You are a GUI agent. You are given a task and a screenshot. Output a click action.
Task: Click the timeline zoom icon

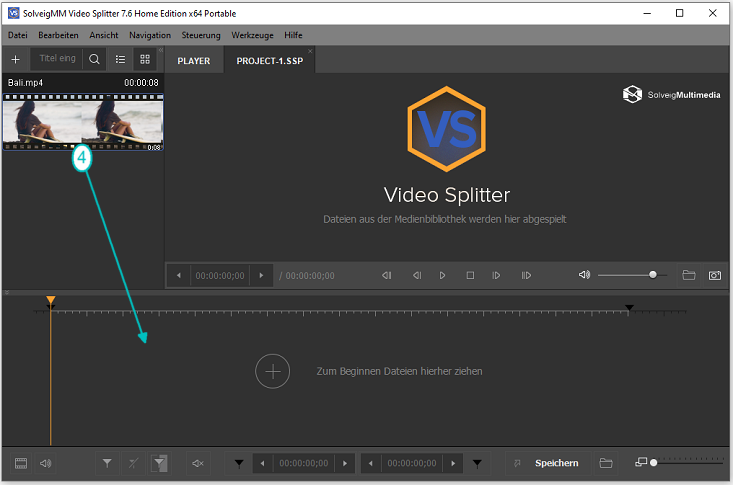[x=641, y=462]
